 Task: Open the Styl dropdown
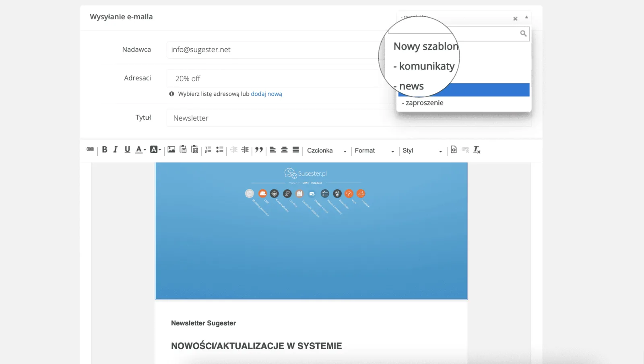click(x=422, y=150)
